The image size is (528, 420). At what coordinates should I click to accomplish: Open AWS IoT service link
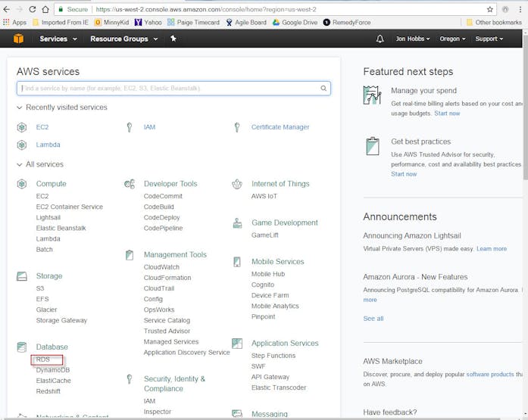(x=264, y=197)
